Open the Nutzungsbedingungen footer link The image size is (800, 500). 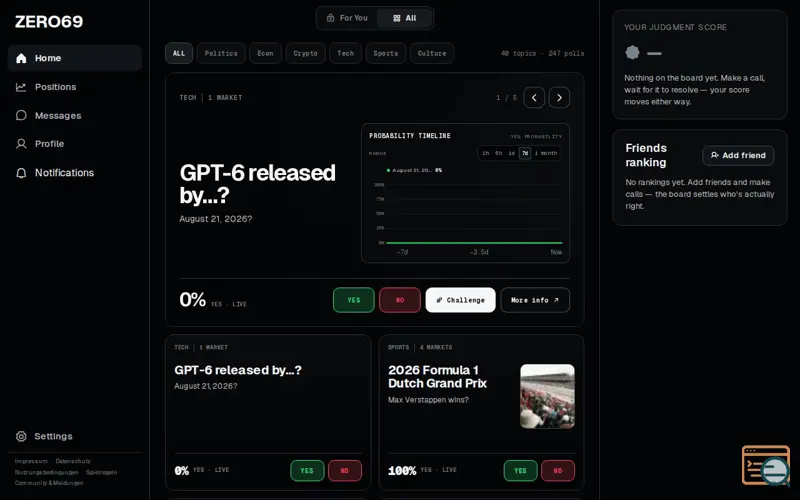[46, 472]
